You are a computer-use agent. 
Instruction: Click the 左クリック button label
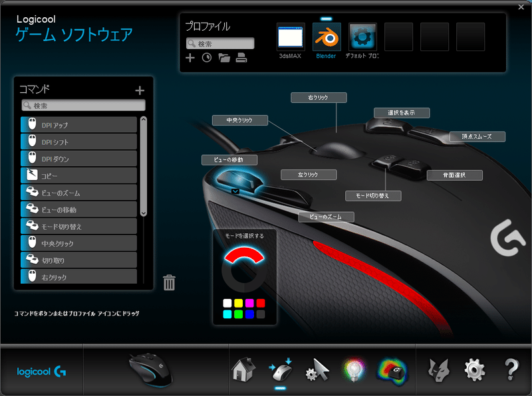click(309, 175)
